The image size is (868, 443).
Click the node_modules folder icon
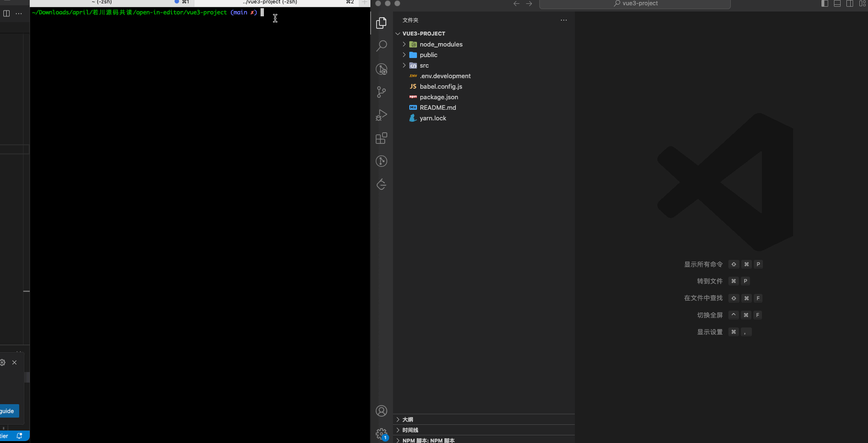click(413, 44)
